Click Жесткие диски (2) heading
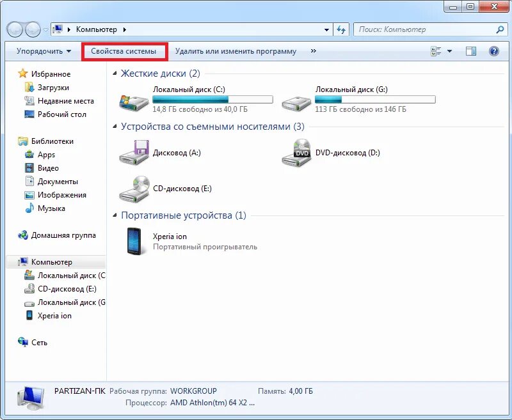The image size is (512, 420). (161, 74)
